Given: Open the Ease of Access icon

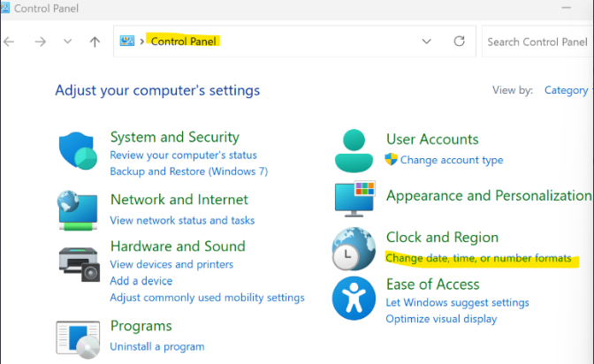Looking at the screenshot, I should 354,298.
